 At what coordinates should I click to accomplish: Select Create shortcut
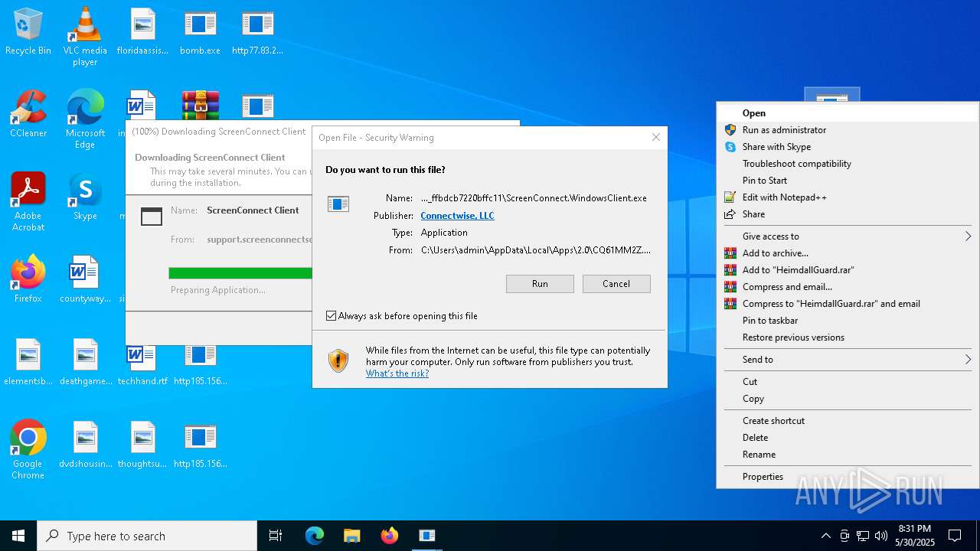click(848, 421)
